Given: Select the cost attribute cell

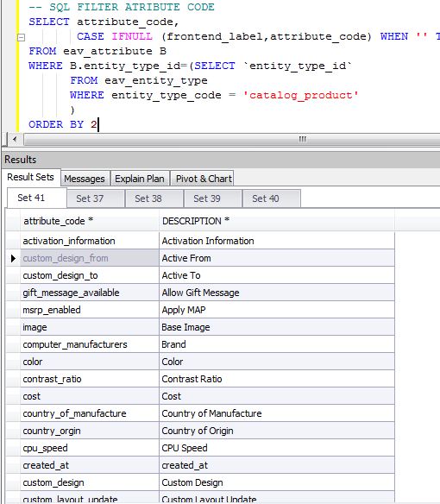Looking at the screenshot, I should [x=90, y=396].
